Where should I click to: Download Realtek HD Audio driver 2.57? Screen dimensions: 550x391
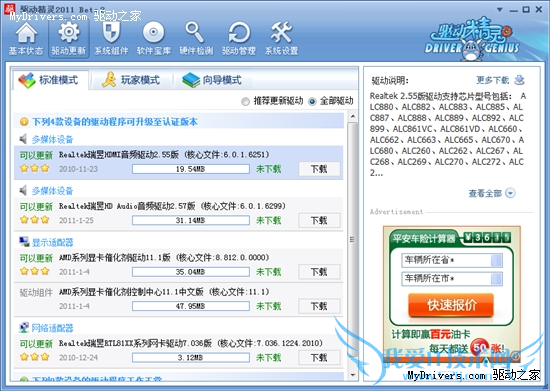[319, 221]
